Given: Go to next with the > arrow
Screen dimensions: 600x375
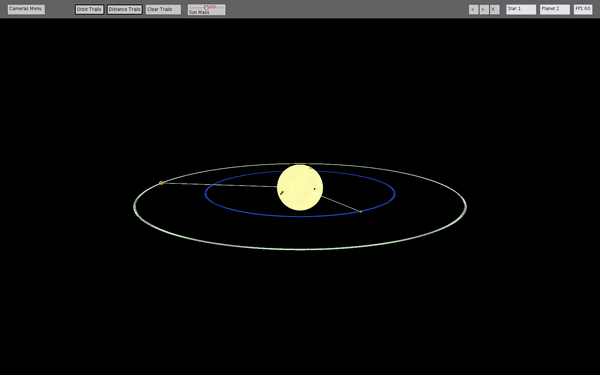Looking at the screenshot, I should pos(484,10).
